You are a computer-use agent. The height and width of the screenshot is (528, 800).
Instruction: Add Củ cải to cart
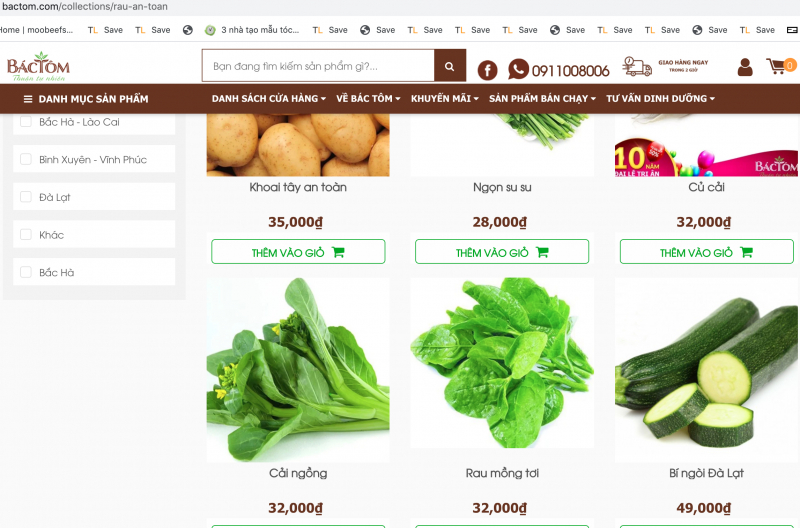point(707,252)
